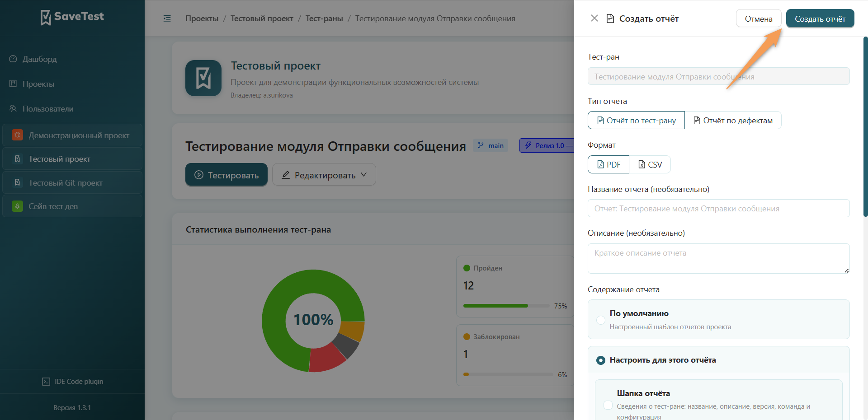Click the Тестировать button

tap(226, 175)
